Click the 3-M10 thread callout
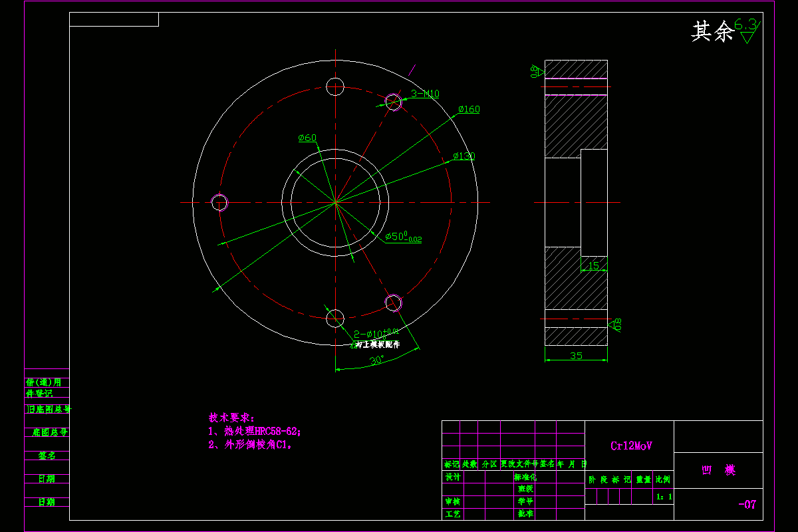Screen dimensions: 798x532 [x=425, y=94]
